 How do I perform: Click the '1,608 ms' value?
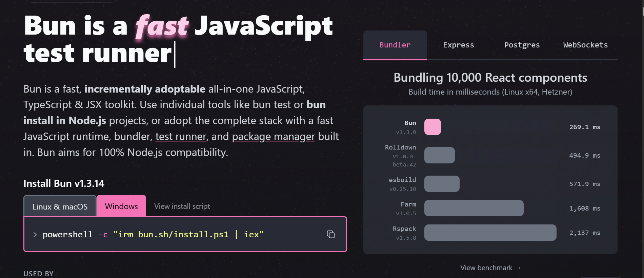pos(585,209)
